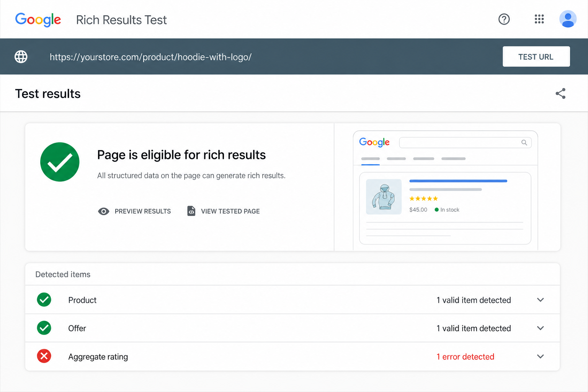Click the 'Rich Results Test' title

click(x=121, y=20)
